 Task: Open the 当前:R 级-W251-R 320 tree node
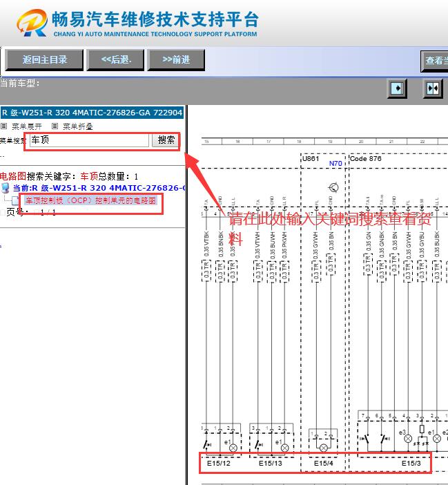[99, 188]
